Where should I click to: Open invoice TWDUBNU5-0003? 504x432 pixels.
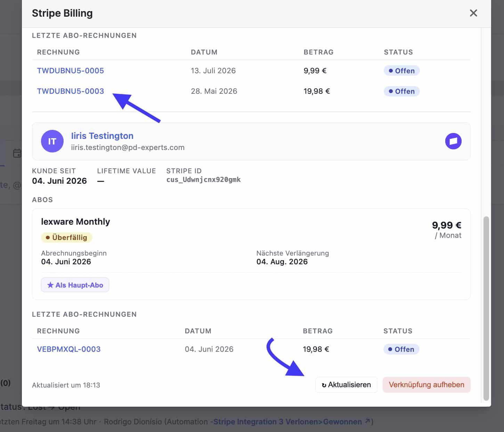pyautogui.click(x=70, y=91)
